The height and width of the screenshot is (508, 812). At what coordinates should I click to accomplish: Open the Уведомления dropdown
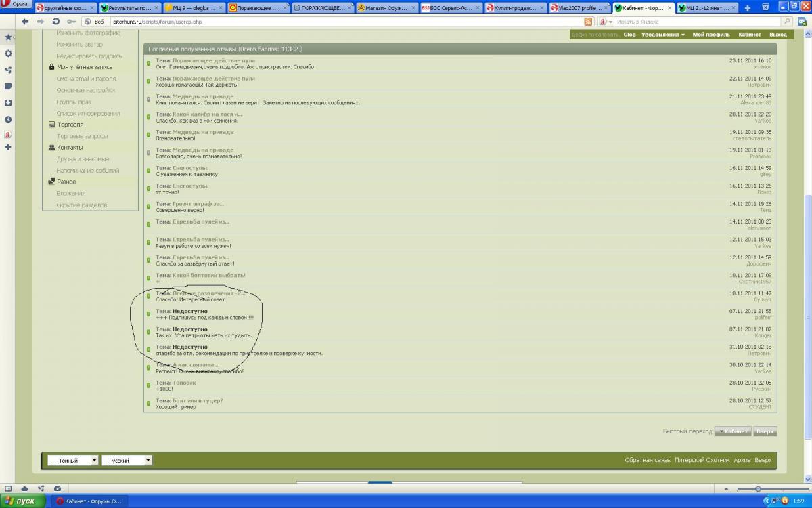pos(662,35)
